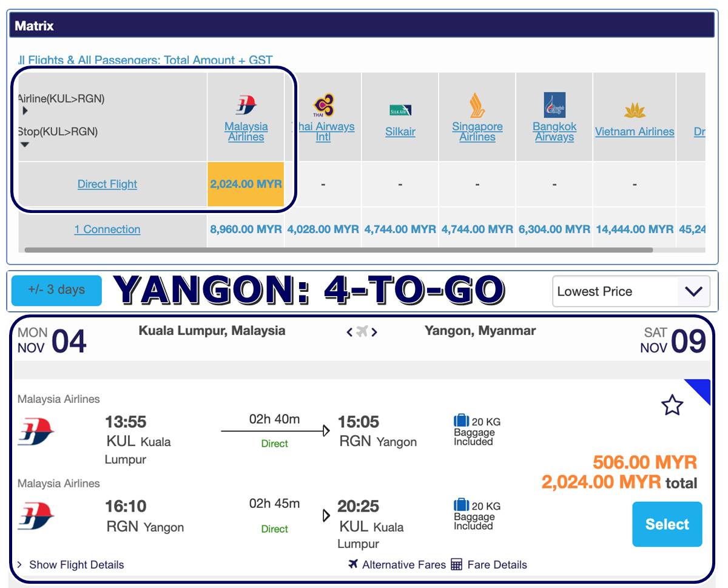This screenshot has height=588, width=728.
Task: Click the plane icon between the two cities
Action: (x=362, y=331)
